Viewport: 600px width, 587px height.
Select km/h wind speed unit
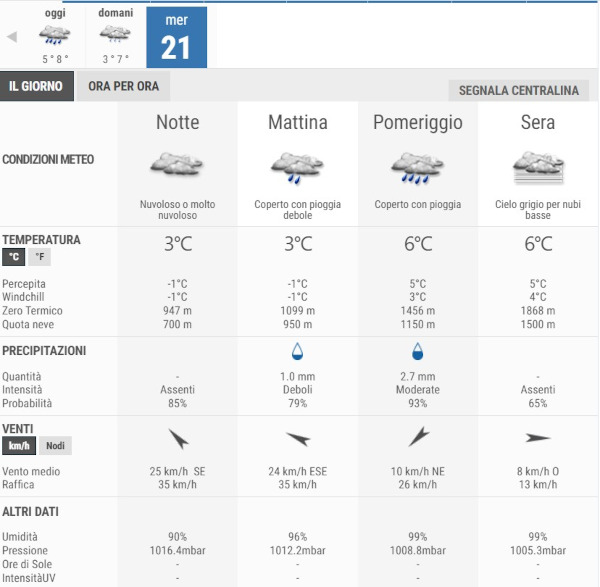[x=19, y=446]
